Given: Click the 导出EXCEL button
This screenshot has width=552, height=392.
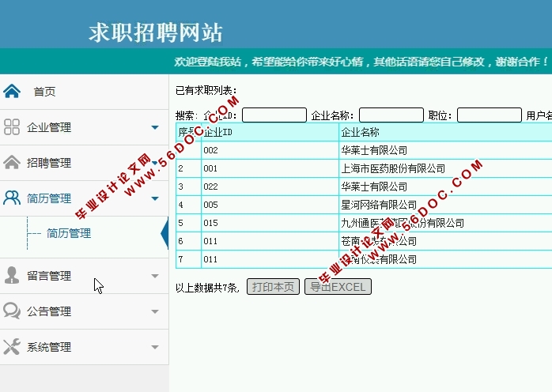Looking at the screenshot, I should (338, 287).
